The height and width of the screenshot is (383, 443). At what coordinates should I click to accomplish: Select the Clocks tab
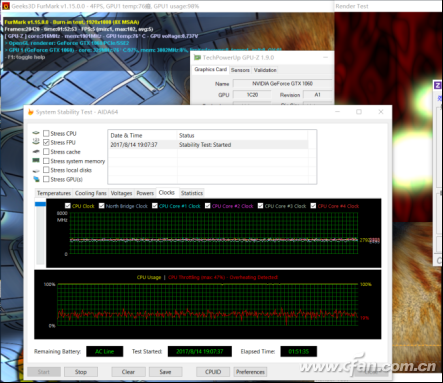[167, 193]
